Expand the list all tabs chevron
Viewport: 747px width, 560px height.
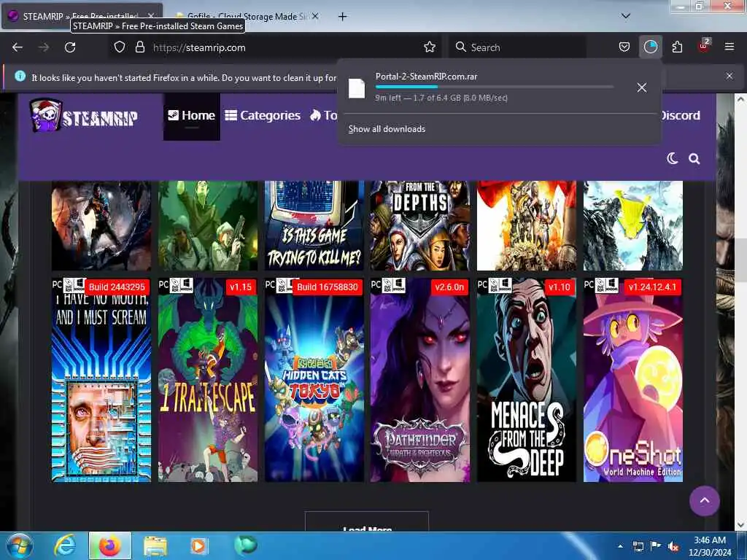[x=625, y=16]
